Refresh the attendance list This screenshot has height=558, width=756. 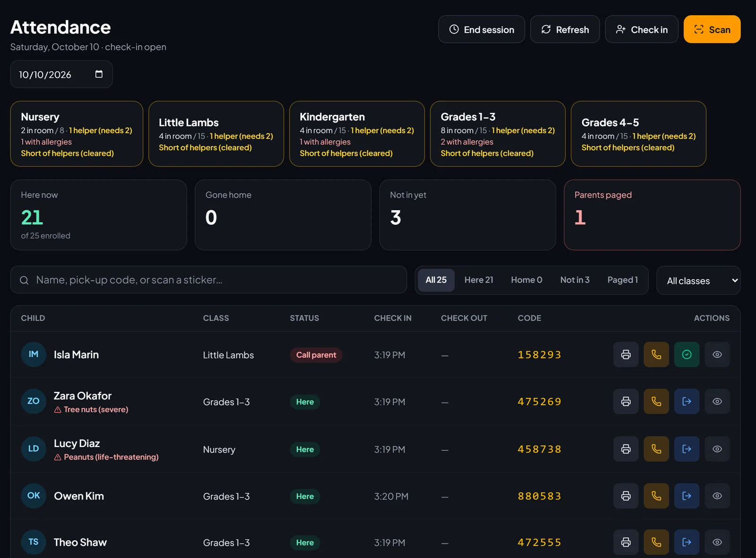tap(565, 29)
